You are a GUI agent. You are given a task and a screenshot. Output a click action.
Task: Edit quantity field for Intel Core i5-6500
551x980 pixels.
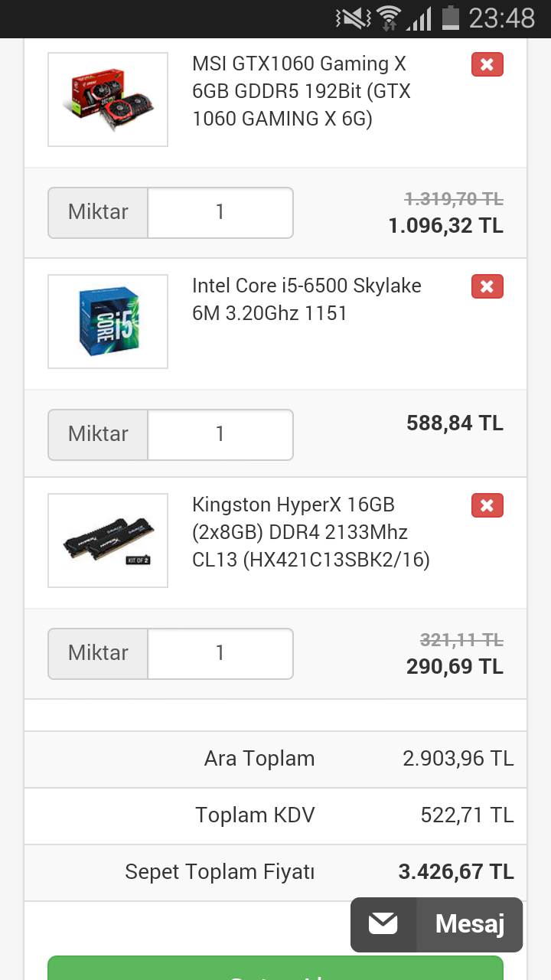[x=220, y=434]
